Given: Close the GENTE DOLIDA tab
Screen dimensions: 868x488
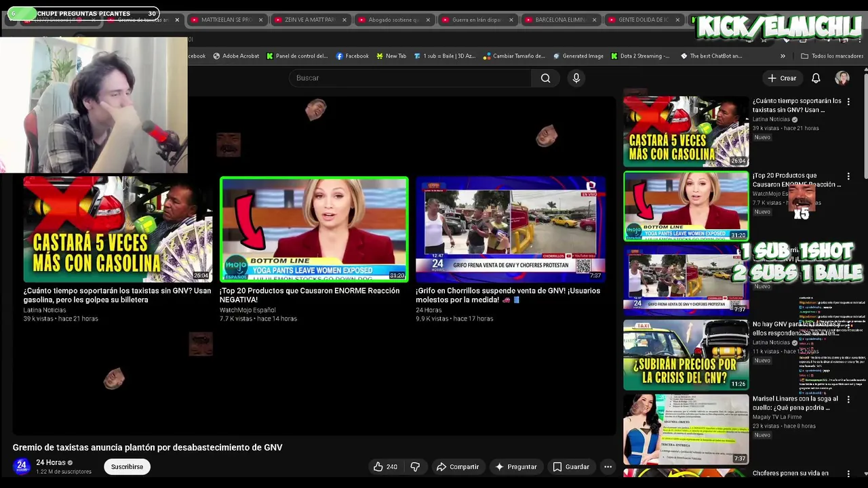Looking at the screenshot, I should point(678,20).
